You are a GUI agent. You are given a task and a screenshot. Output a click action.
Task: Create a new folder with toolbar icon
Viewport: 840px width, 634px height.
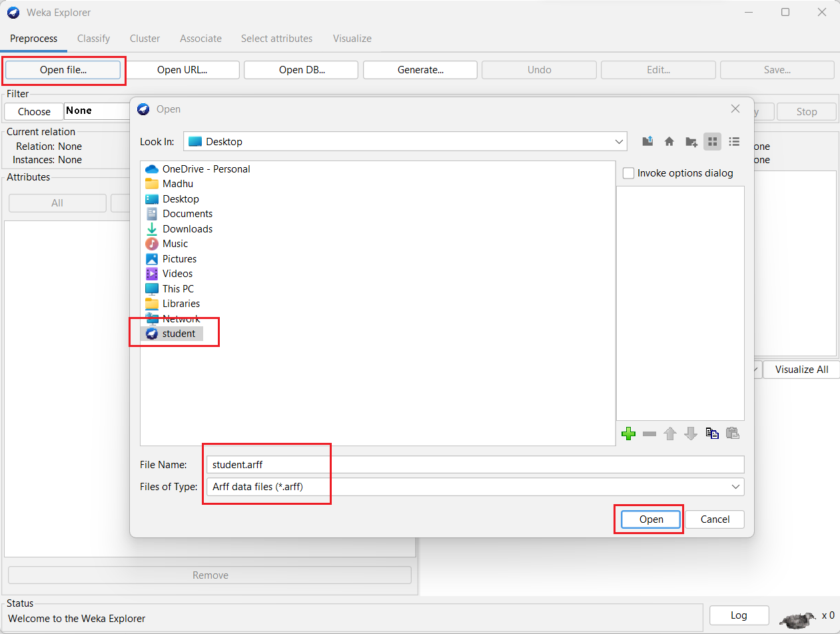pyautogui.click(x=691, y=141)
